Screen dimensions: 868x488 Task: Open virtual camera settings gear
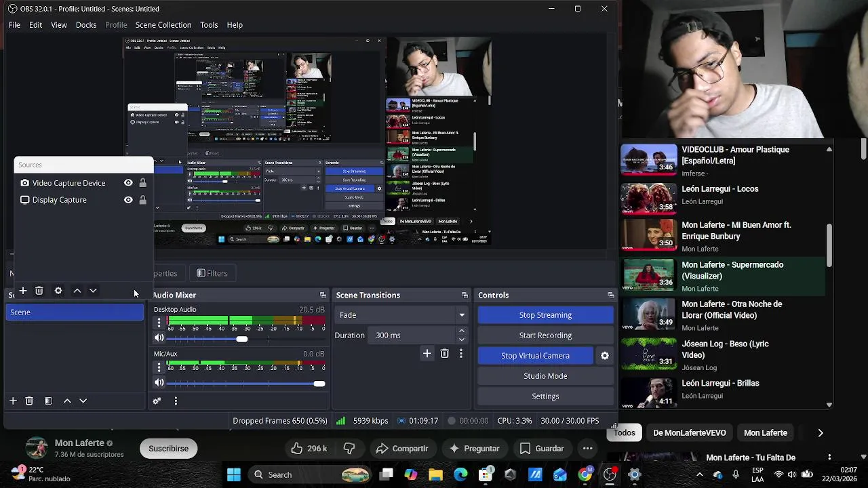[x=605, y=355]
